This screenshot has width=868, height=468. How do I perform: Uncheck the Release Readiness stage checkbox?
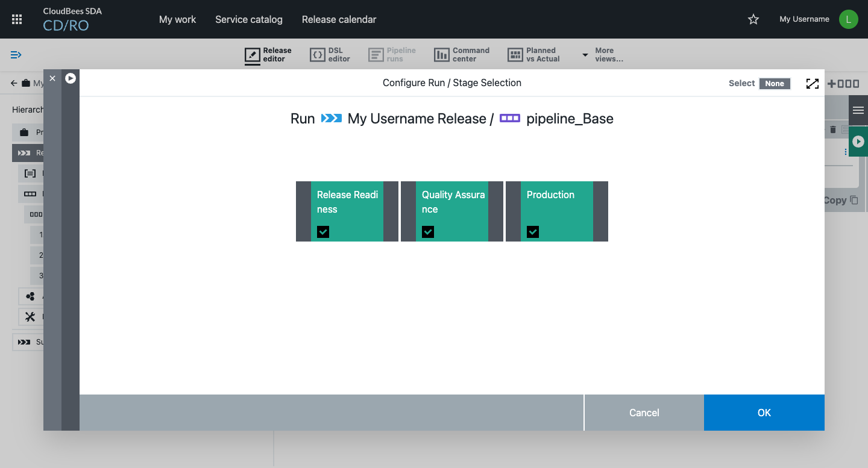323,232
